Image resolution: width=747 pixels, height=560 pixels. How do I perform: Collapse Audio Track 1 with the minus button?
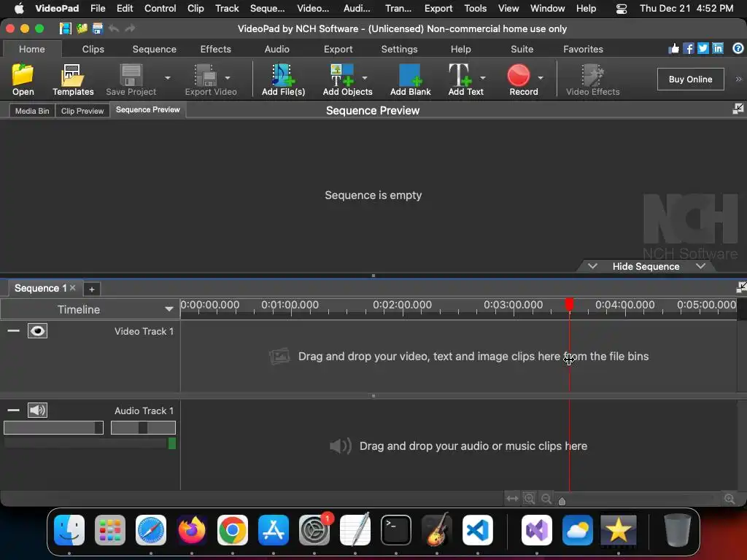tap(13, 410)
